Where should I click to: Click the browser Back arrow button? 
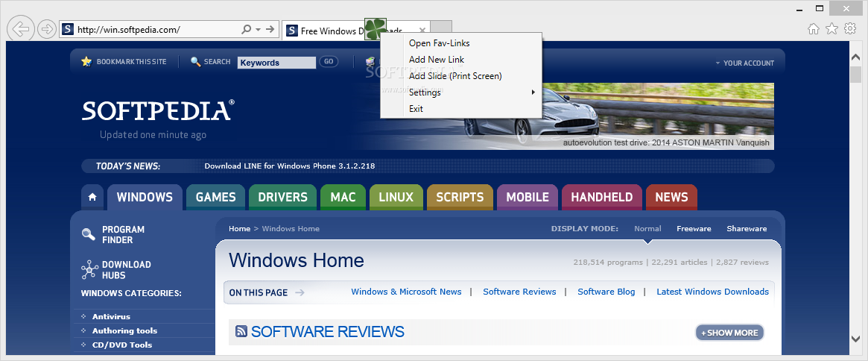coord(21,29)
